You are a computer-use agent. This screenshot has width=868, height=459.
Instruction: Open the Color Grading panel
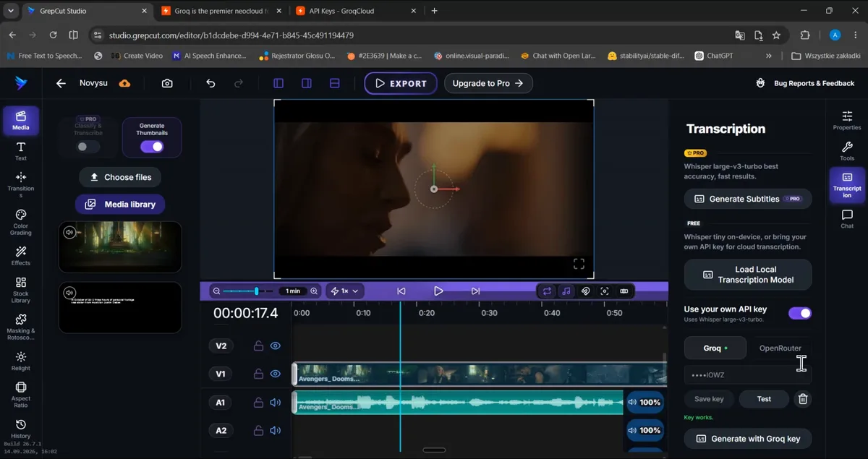21,223
